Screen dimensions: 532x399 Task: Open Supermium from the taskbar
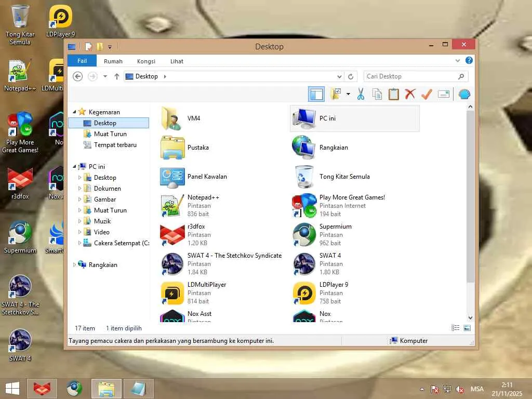(x=74, y=389)
